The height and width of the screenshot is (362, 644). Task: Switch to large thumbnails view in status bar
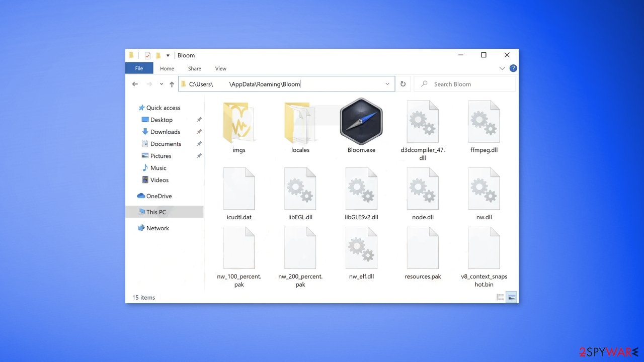click(511, 297)
